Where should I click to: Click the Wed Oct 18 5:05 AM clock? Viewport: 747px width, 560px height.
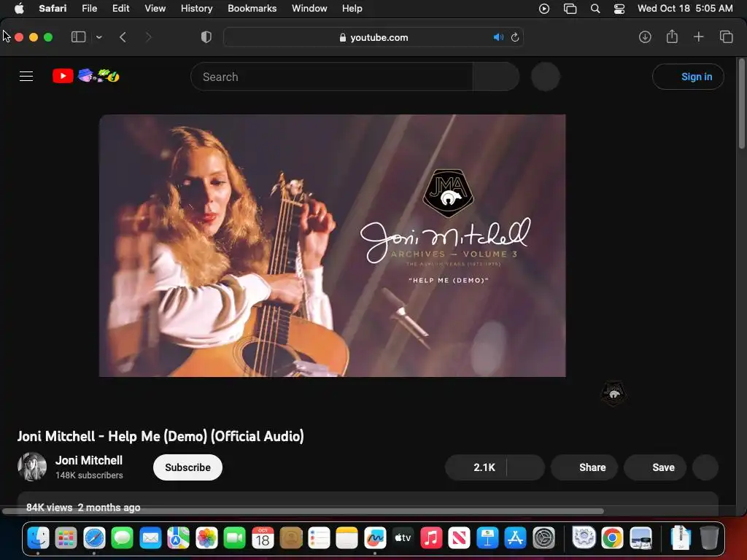(685, 9)
